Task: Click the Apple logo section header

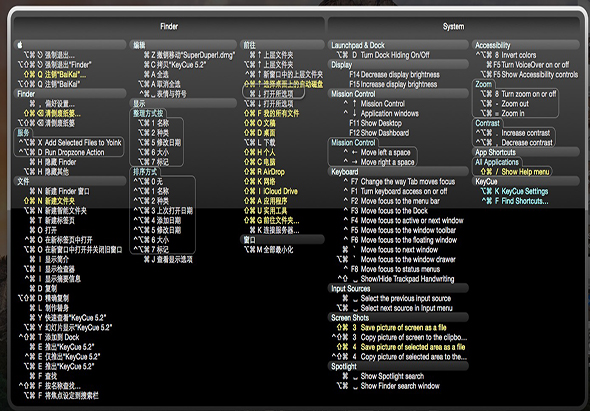Action: [70, 45]
